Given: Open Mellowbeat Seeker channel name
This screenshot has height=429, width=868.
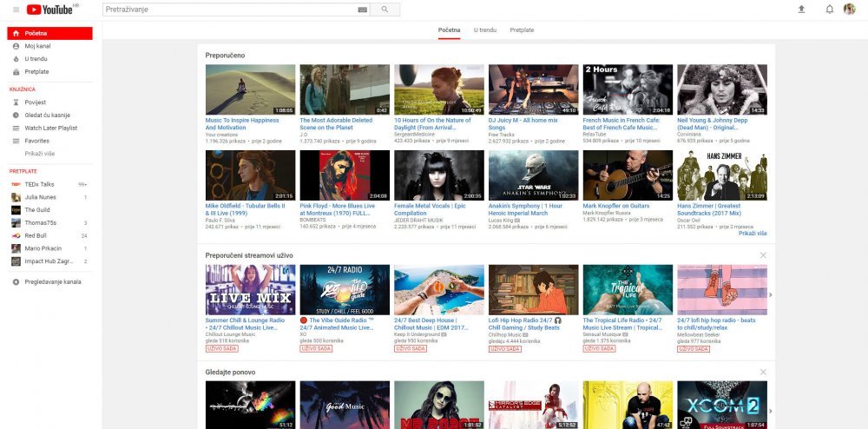Looking at the screenshot, I should (698, 335).
